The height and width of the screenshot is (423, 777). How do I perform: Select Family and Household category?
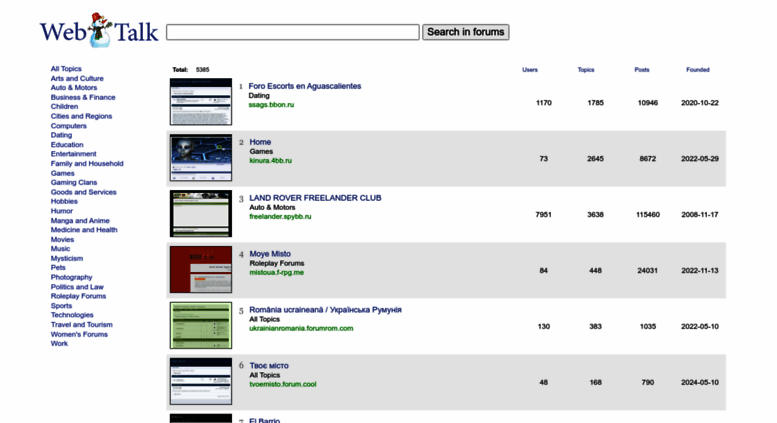click(87, 163)
